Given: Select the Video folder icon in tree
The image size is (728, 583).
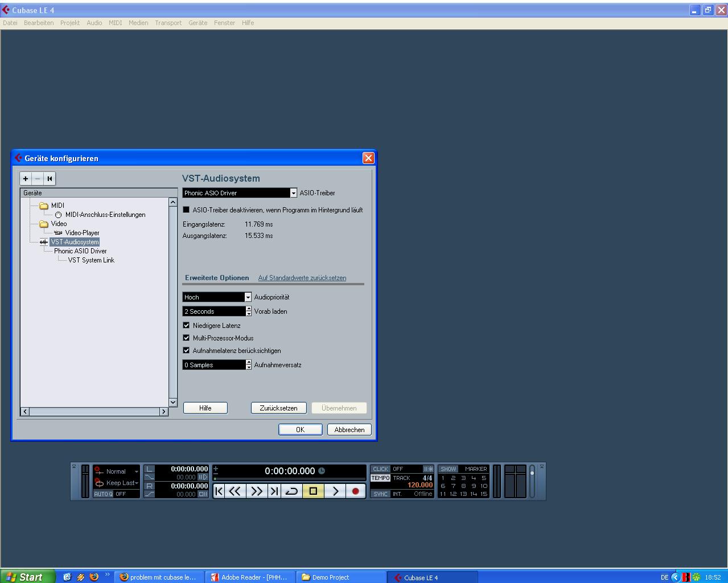Looking at the screenshot, I should tap(44, 224).
